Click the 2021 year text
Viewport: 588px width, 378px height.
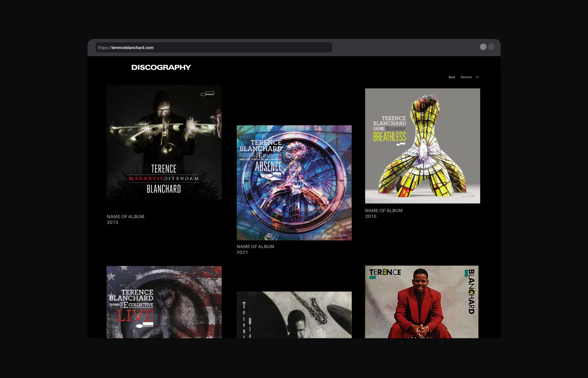[242, 252]
